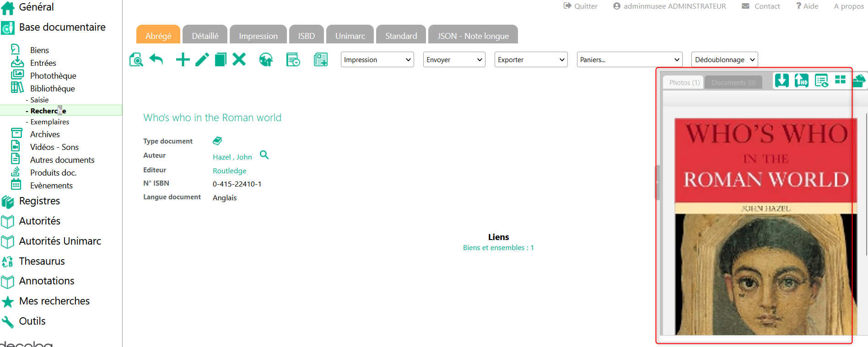Click the Evènements calendar icon
868x347 pixels.
pyautogui.click(x=16, y=184)
